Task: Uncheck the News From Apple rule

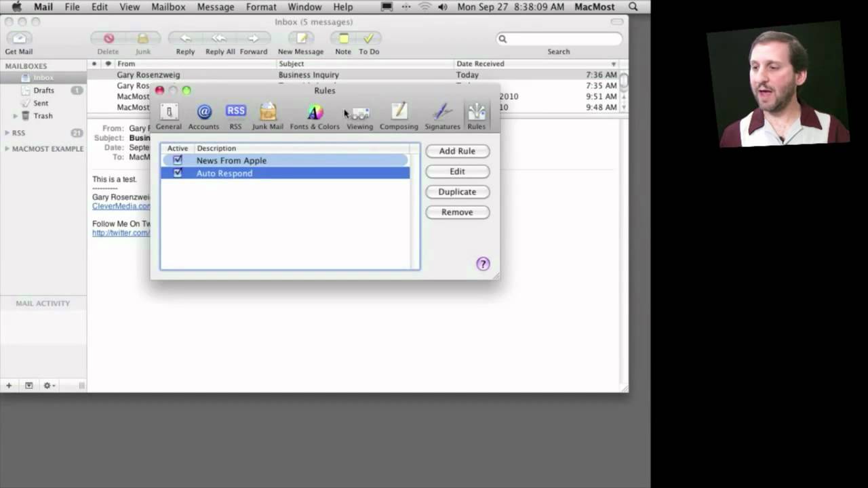Action: pos(178,161)
